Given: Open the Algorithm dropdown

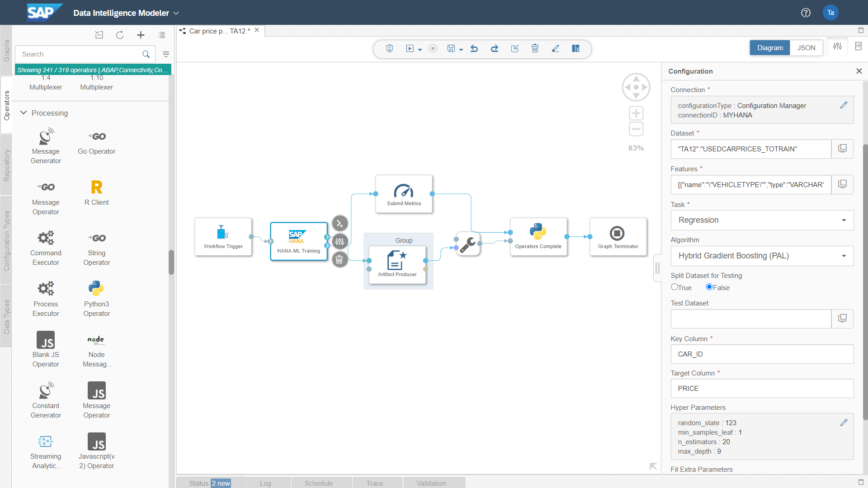Looking at the screenshot, I should pyautogui.click(x=844, y=256).
